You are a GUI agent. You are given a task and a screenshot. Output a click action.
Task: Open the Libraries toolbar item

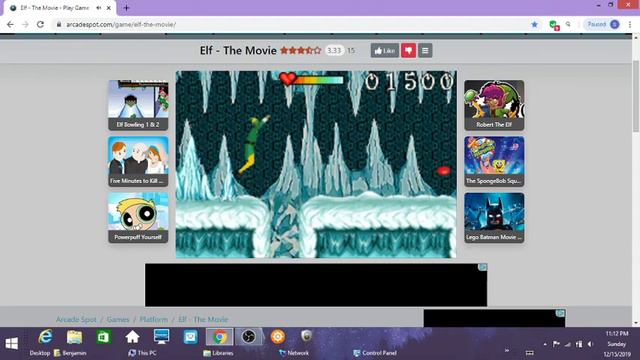218,353
